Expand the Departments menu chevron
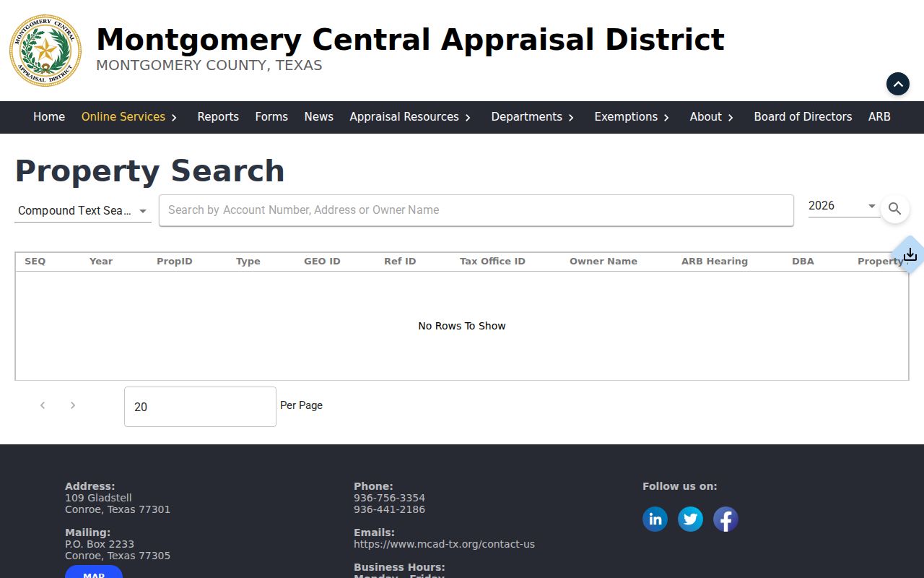The image size is (924, 578). 571,117
